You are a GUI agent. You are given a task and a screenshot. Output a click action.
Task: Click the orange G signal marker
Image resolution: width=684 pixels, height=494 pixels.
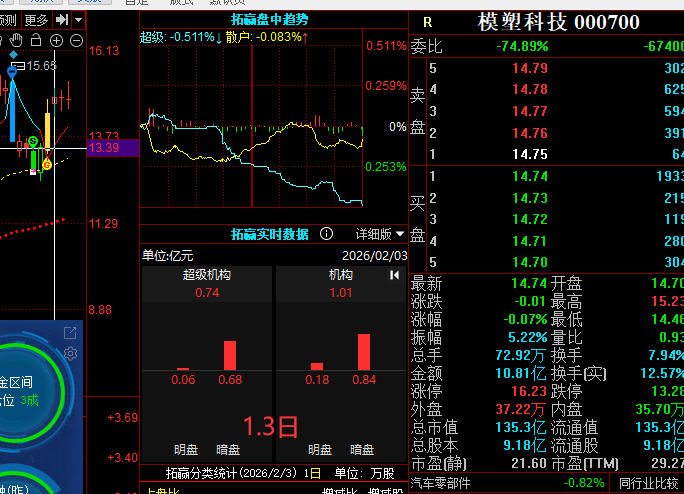(x=47, y=165)
